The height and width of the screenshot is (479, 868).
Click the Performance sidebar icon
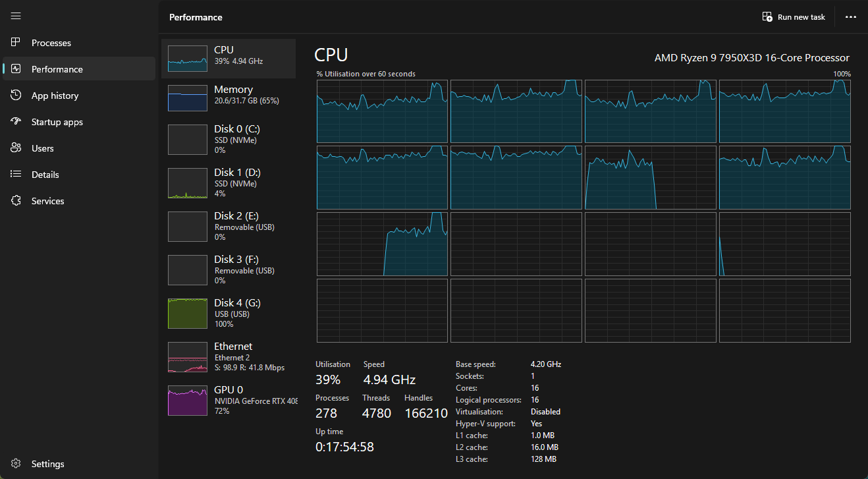pos(16,69)
